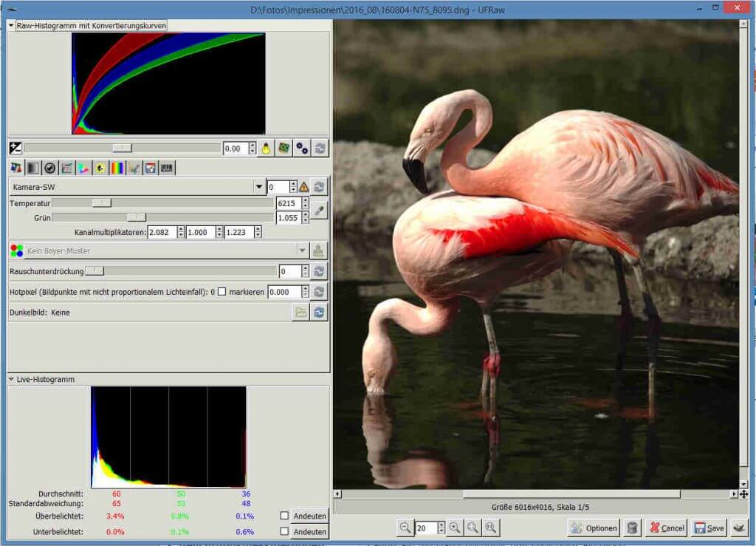Click the lightbulb highlight-restore button
This screenshot has height=546, width=756.
pos(266,149)
